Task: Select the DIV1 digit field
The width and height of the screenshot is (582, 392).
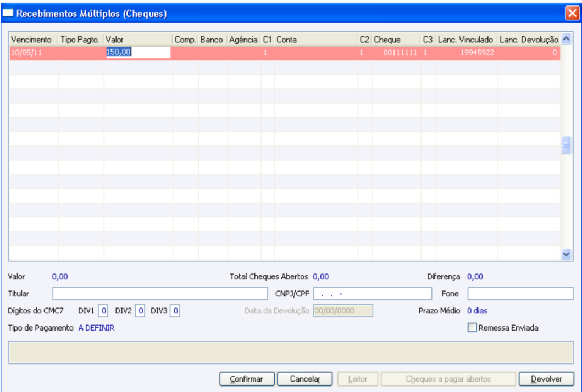Action: coord(103,311)
